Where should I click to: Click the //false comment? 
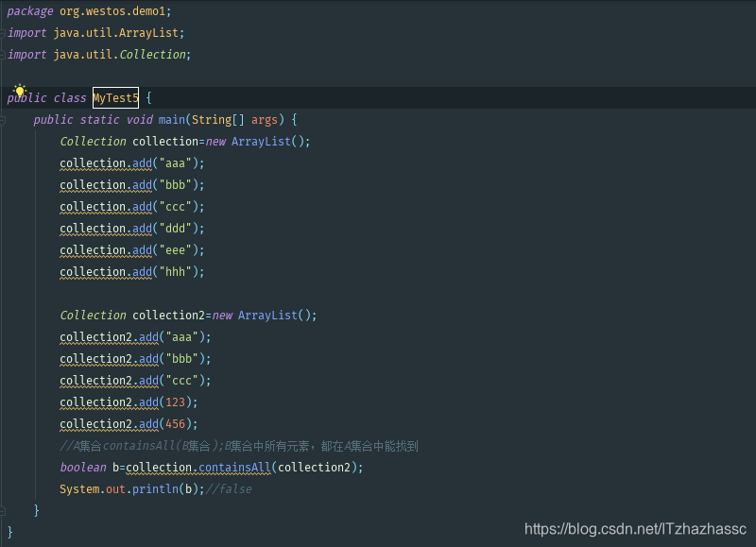tap(229, 489)
